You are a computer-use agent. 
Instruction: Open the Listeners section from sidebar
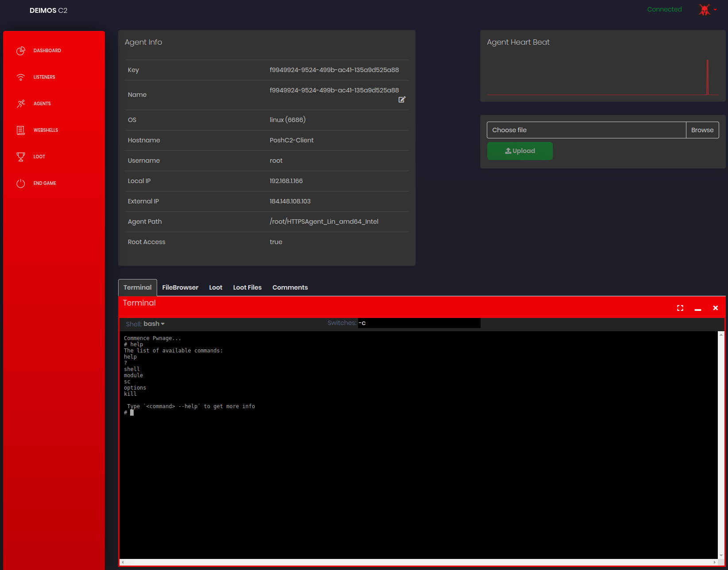click(x=21, y=77)
